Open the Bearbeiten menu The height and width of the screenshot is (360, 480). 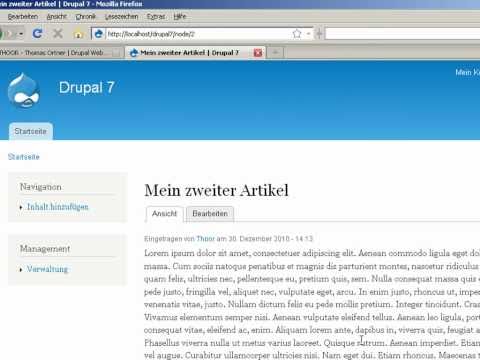pyautogui.click(x=23, y=16)
